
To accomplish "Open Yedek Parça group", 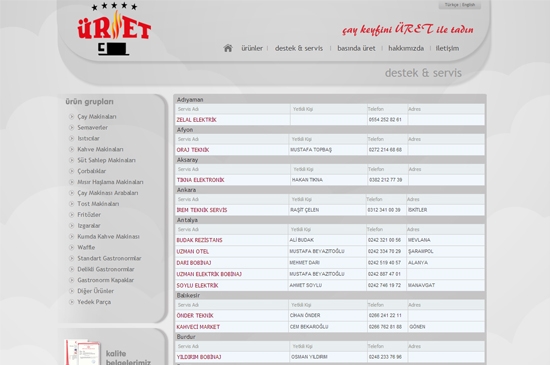I will (94, 302).
